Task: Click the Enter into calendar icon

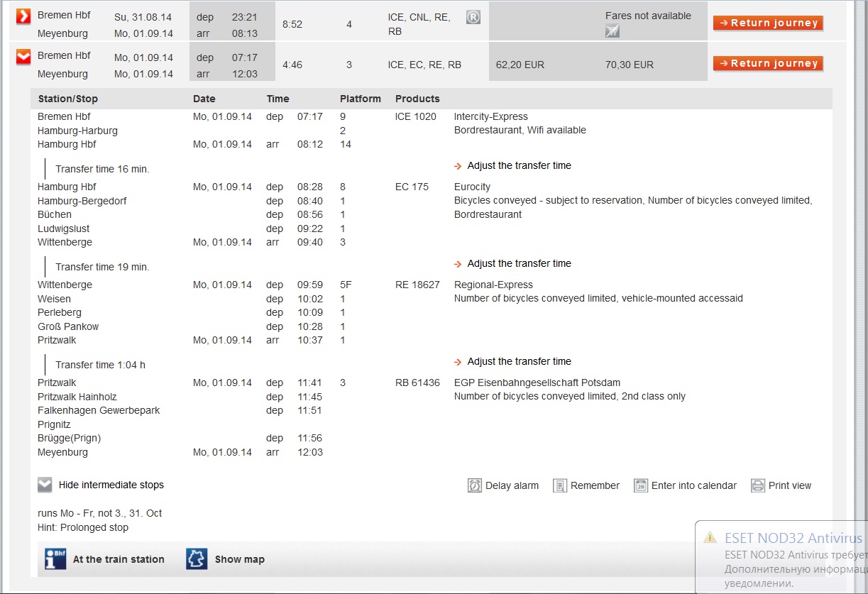Action: 641,485
